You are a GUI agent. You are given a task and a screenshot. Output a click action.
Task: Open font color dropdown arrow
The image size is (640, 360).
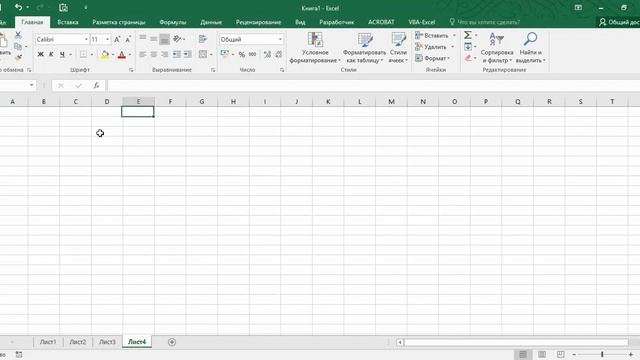click(130, 55)
